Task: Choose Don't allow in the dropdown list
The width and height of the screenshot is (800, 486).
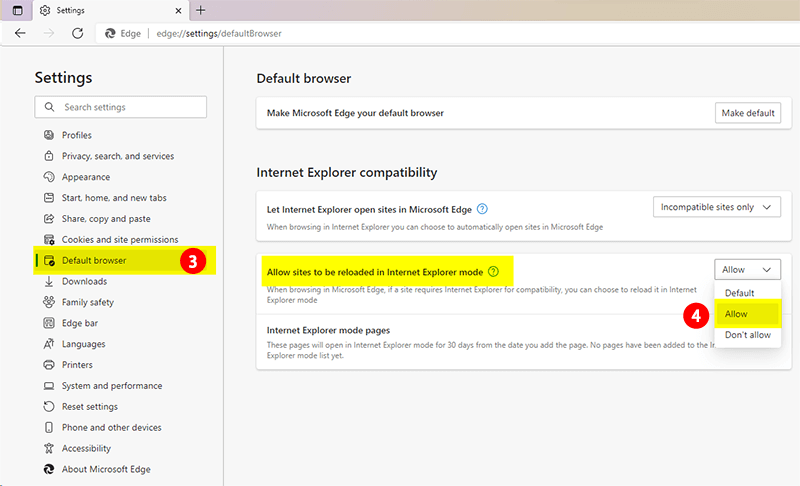Action: pyautogui.click(x=748, y=335)
